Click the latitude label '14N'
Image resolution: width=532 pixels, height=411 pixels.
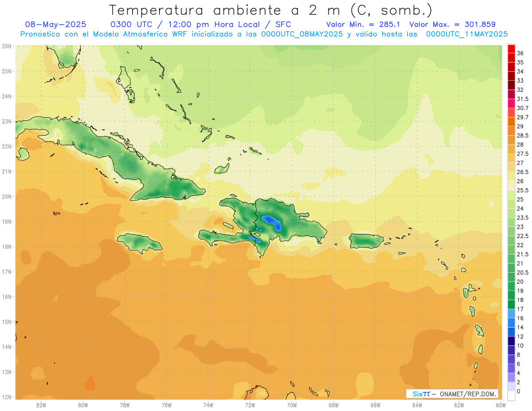point(7,347)
